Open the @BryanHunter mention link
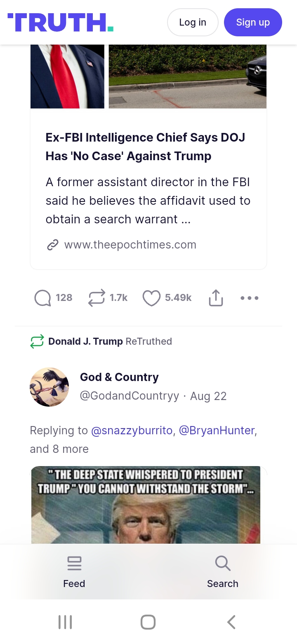The height and width of the screenshot is (644, 297). point(217,430)
